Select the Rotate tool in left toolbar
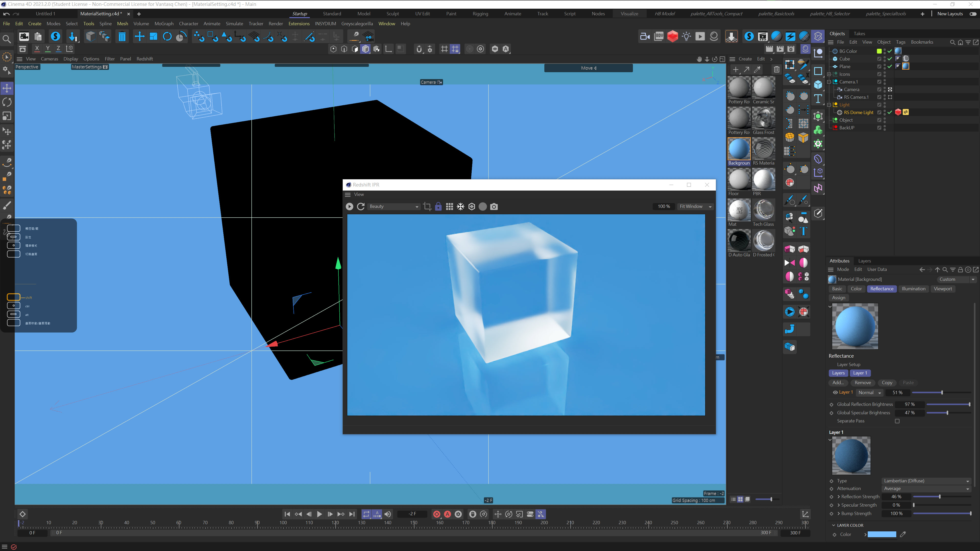The image size is (980, 551). pyautogui.click(x=7, y=102)
